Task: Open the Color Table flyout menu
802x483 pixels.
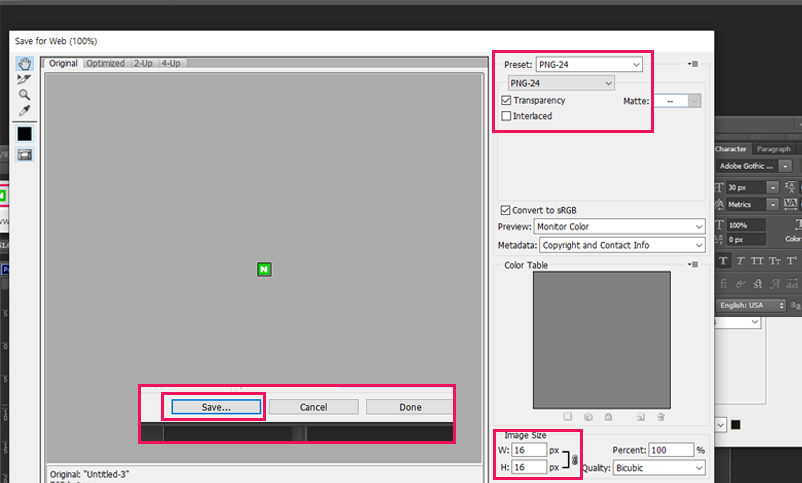Action: [x=693, y=265]
